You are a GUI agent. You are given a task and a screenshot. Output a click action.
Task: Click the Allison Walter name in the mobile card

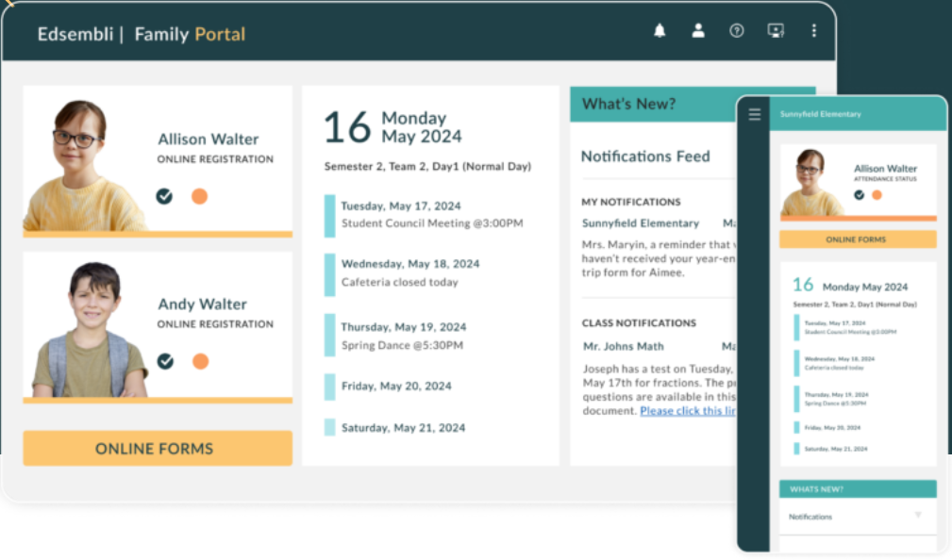[x=885, y=169]
